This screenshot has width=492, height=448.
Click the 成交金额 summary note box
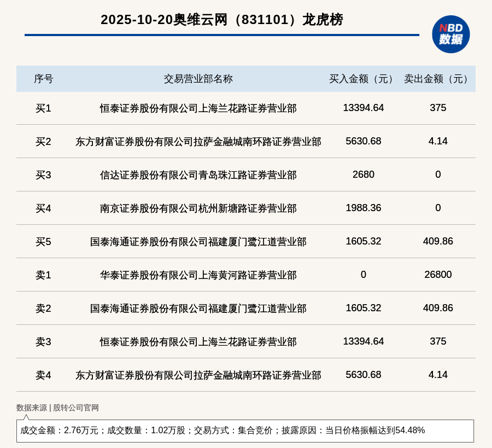[245, 430]
